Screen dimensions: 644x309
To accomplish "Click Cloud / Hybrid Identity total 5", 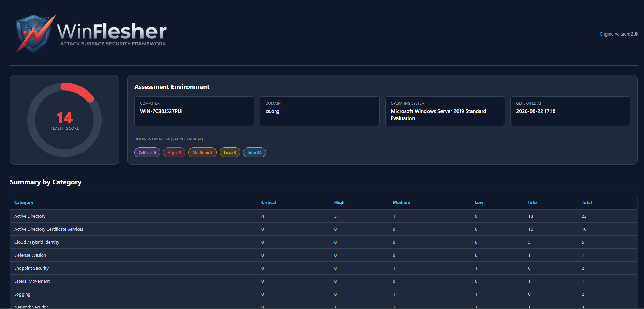I will tap(583, 242).
